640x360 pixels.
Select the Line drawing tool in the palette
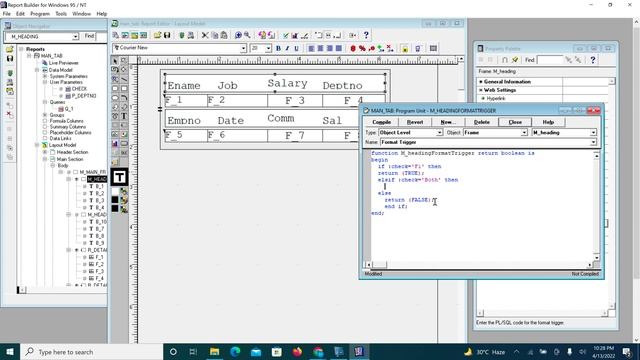tap(124, 79)
